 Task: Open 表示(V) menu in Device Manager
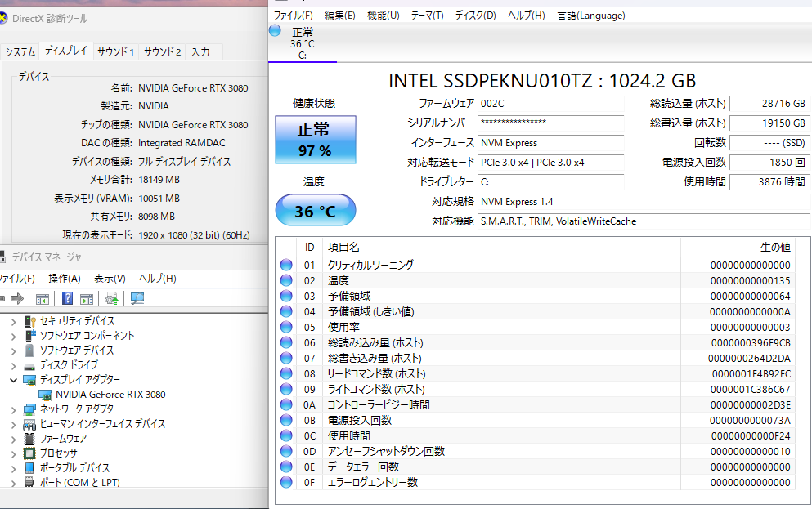pos(110,279)
